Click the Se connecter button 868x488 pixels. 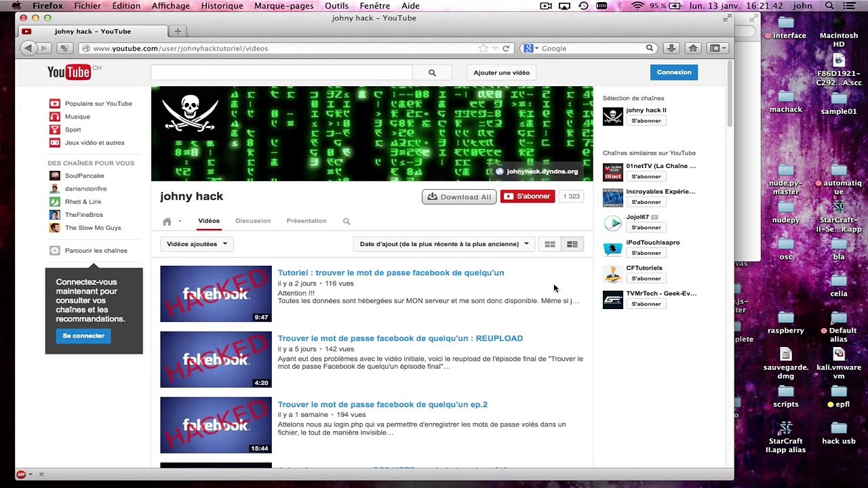83,336
